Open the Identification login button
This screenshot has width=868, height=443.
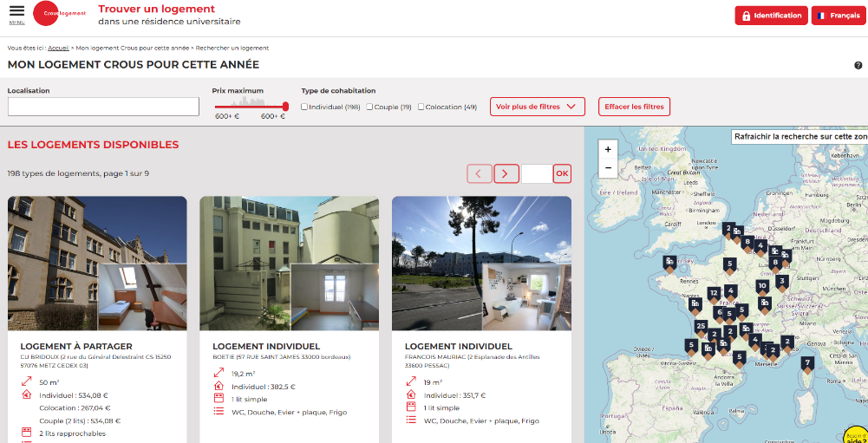pyautogui.click(x=771, y=16)
